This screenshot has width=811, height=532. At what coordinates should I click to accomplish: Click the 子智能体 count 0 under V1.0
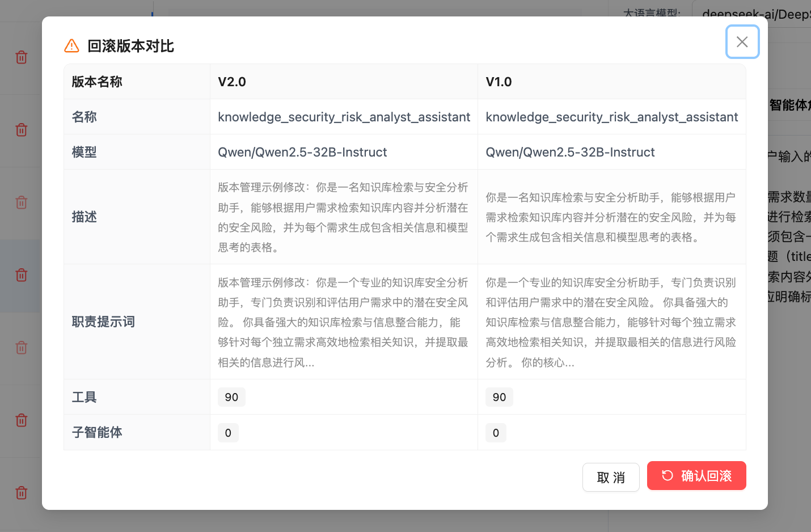tap(496, 433)
